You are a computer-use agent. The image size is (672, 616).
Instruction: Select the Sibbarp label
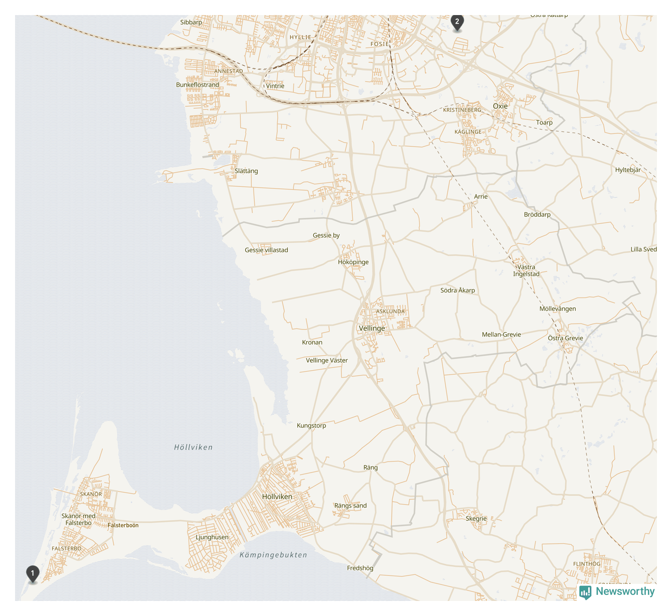click(191, 23)
